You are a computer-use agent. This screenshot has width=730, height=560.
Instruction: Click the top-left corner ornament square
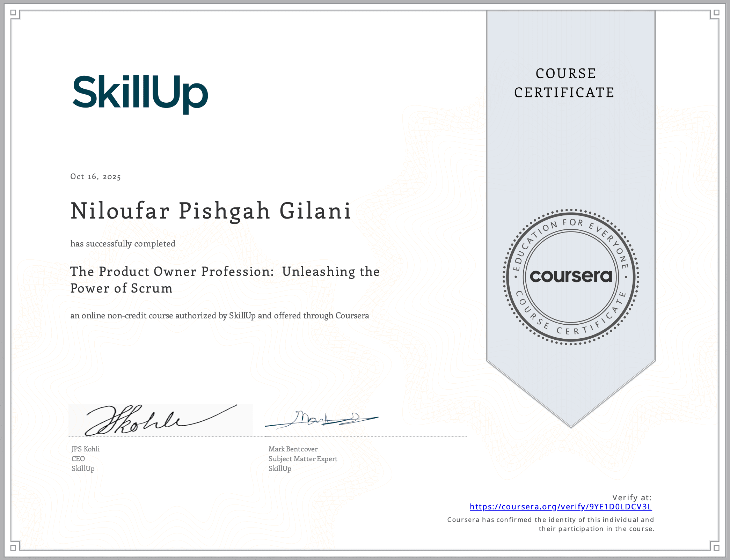[13, 13]
